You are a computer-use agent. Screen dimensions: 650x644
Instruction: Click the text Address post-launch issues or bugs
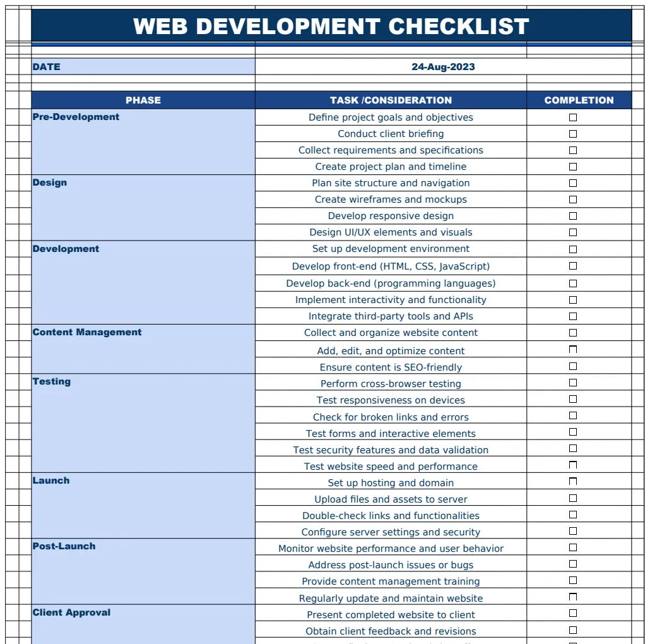pyautogui.click(x=391, y=565)
